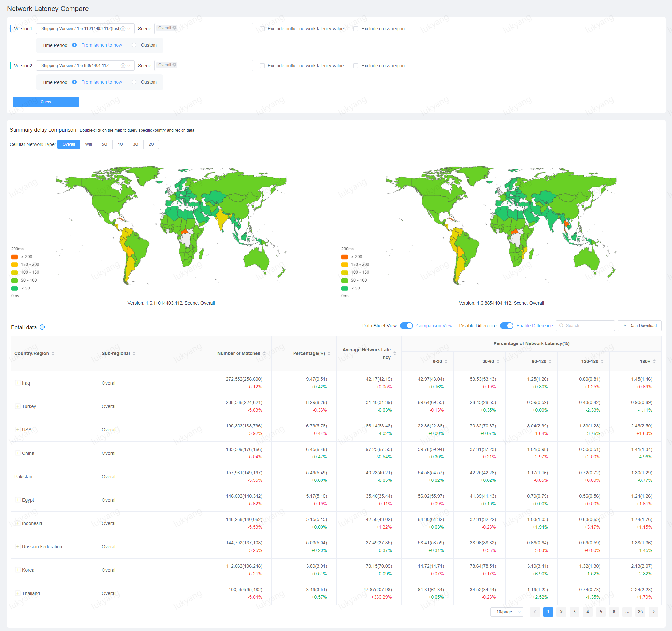Viewport: 672px width, 631px height.
Task: Click the orange >200 legend swatch
Action: [x=14, y=257]
